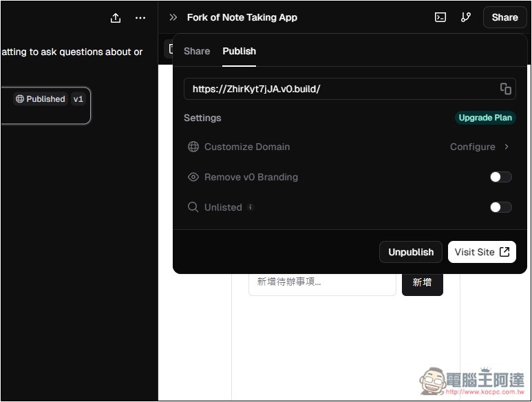Toggle Remove v0 Branding switch
The width and height of the screenshot is (532, 402).
pyautogui.click(x=501, y=177)
